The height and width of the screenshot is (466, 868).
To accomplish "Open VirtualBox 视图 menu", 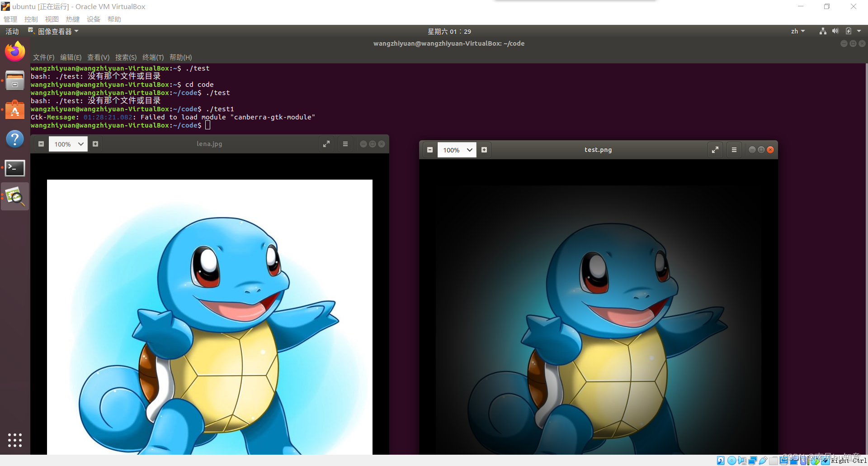I will (x=52, y=19).
